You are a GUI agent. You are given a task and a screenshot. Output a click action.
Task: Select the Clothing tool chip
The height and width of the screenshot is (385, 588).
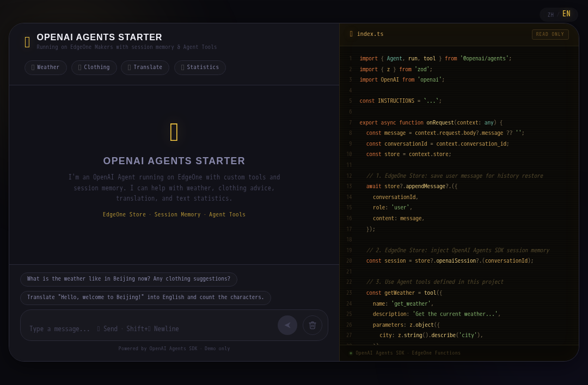click(94, 67)
